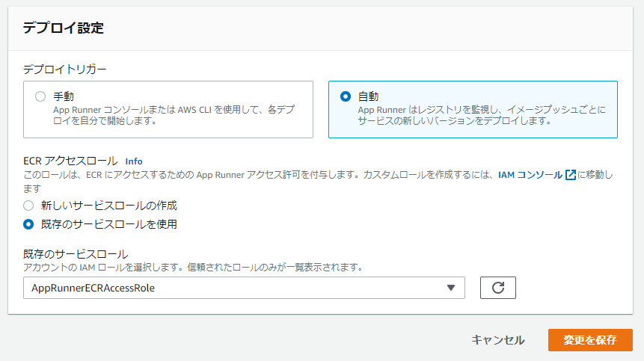Click the デプロイ設定 heading text
The width and height of the screenshot is (644, 361).
point(64,28)
